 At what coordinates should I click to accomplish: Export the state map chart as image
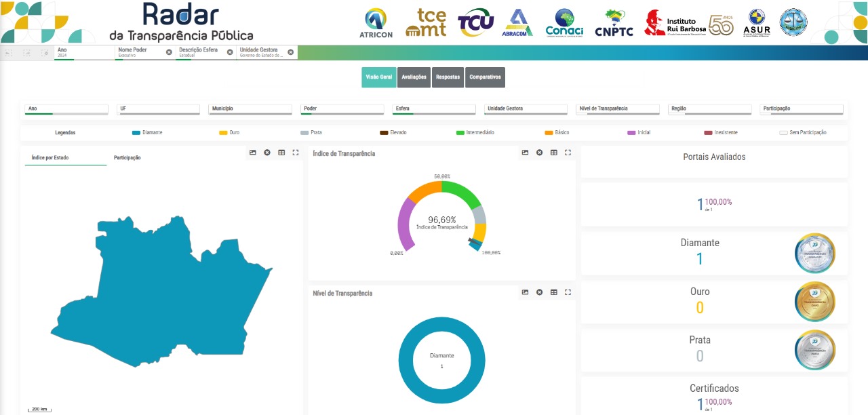(x=252, y=153)
